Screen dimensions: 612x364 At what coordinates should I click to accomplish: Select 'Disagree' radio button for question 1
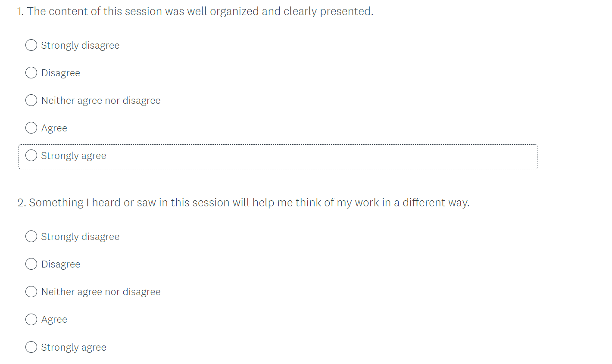pos(31,73)
